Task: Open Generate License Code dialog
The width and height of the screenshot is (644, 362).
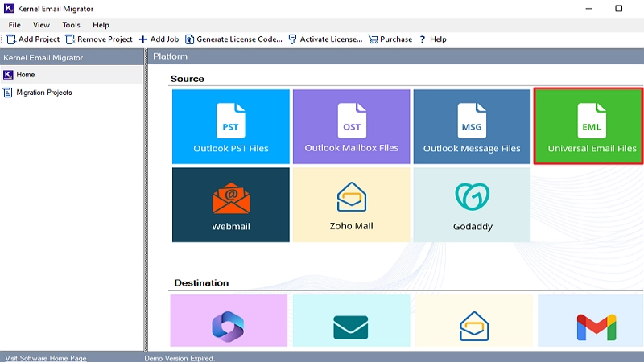Action: tap(233, 39)
